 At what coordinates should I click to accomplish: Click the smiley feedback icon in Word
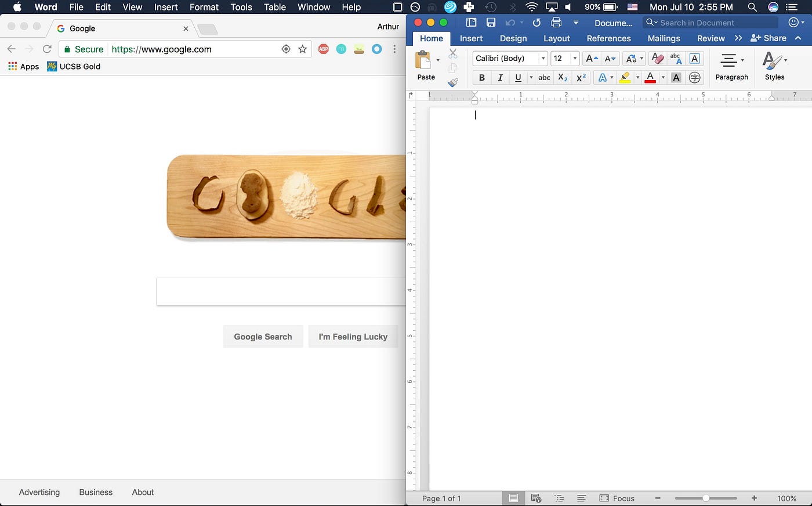point(793,22)
